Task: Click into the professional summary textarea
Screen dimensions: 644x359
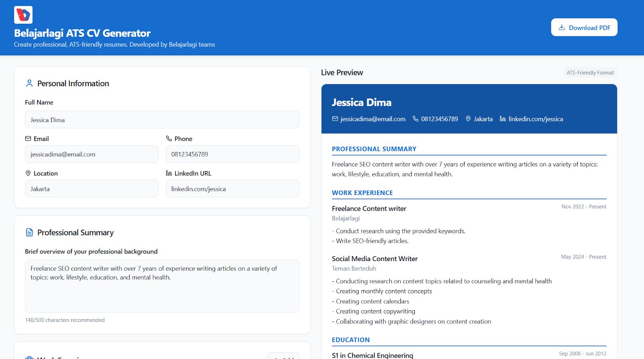Action: pos(162,286)
